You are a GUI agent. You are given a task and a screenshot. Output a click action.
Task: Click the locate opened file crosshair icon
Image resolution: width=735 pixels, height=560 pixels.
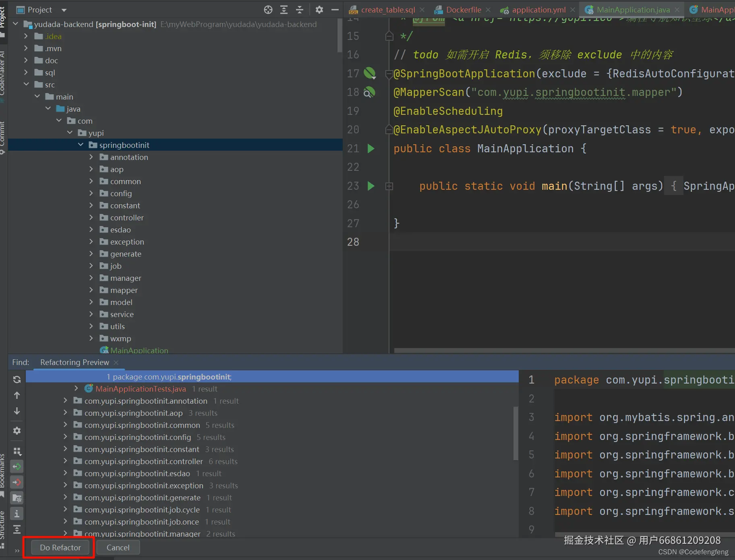[x=268, y=10]
